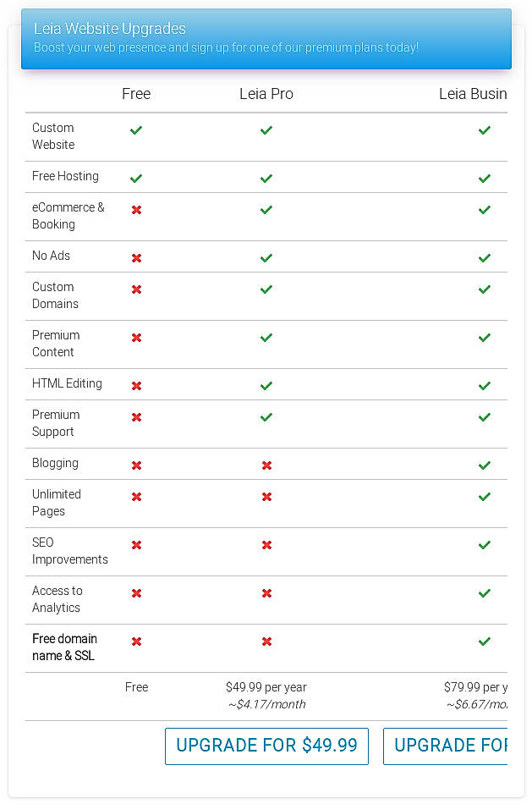Click the green checkmark for Custom Website under Free

coord(136,130)
